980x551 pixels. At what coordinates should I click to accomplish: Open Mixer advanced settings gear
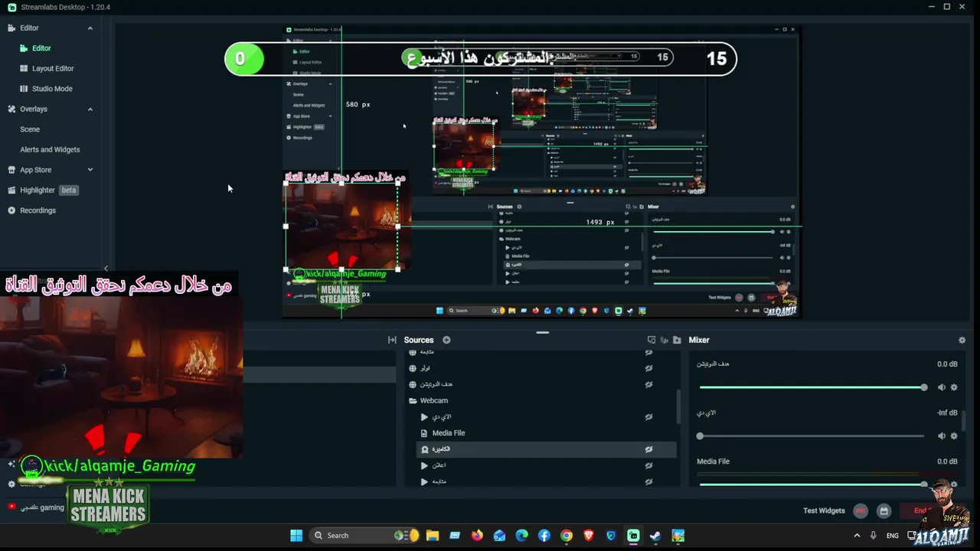pyautogui.click(x=962, y=340)
